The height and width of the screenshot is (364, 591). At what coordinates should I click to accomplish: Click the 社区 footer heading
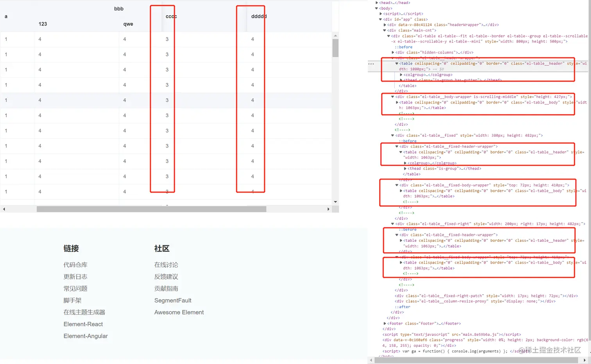click(162, 248)
